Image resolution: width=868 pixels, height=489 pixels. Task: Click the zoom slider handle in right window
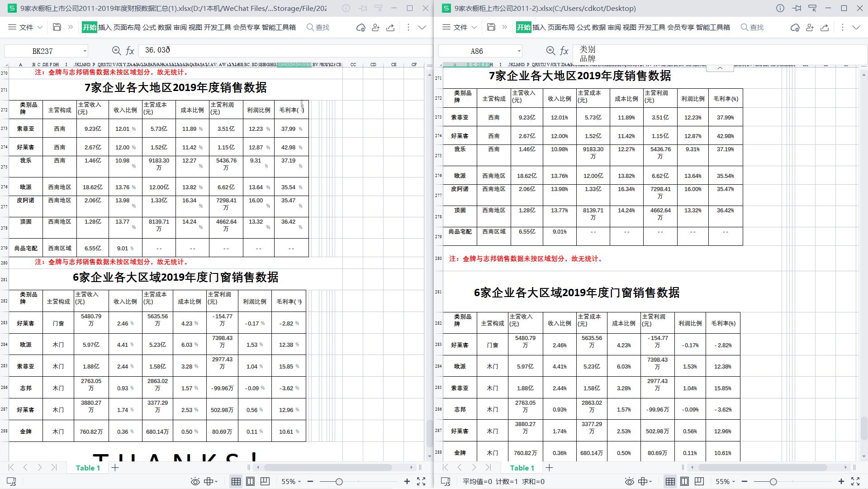[x=773, y=482]
